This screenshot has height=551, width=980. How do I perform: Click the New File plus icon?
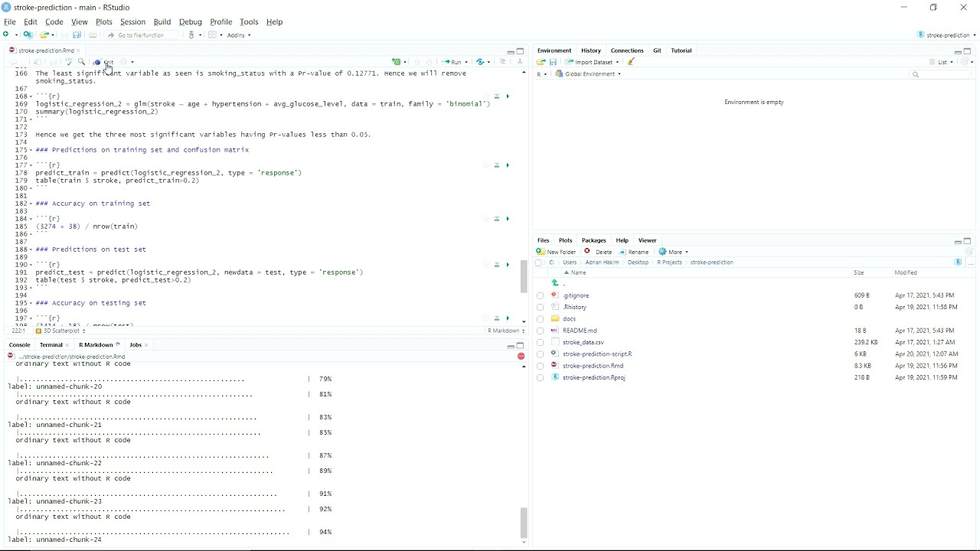(8, 35)
